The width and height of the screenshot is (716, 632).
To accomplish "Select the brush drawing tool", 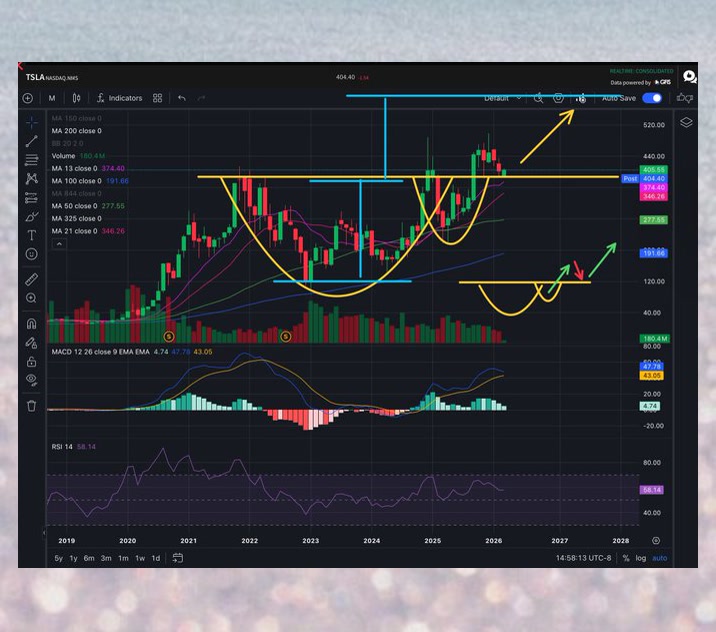I will click(32, 216).
